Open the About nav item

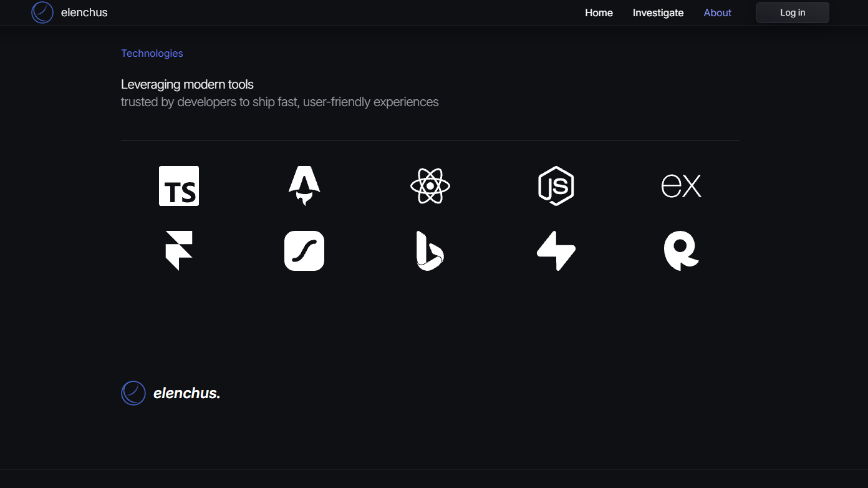pyautogui.click(x=717, y=12)
